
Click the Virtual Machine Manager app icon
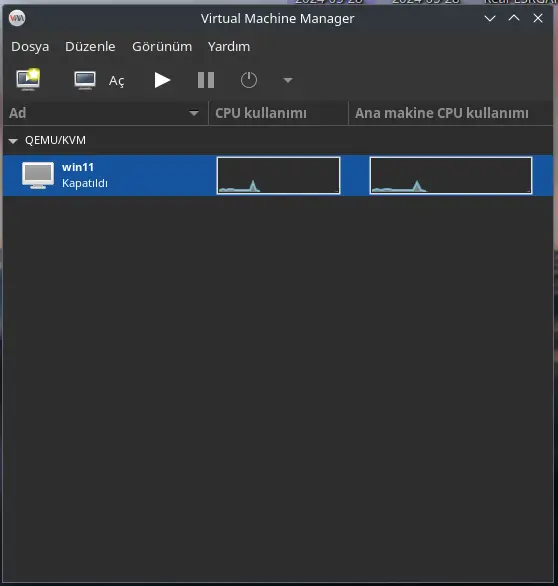pos(17,18)
